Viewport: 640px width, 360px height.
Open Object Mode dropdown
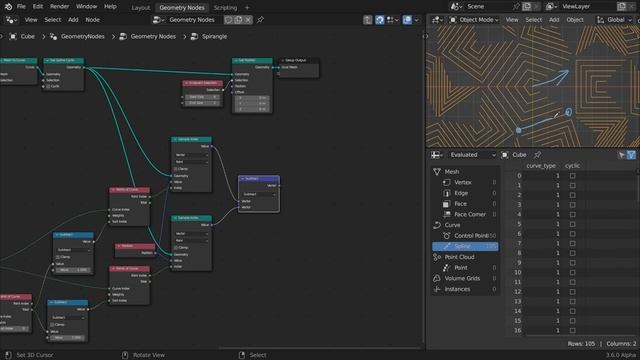(x=474, y=20)
